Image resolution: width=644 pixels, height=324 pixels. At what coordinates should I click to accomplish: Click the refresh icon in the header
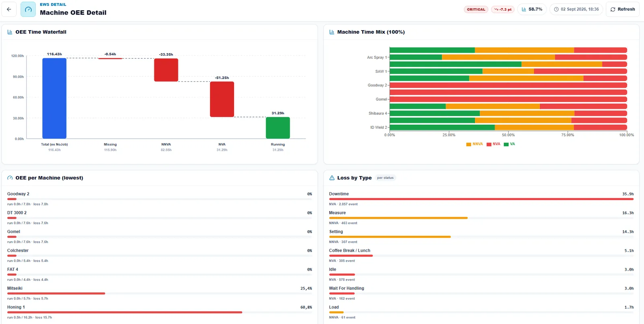pyautogui.click(x=613, y=9)
